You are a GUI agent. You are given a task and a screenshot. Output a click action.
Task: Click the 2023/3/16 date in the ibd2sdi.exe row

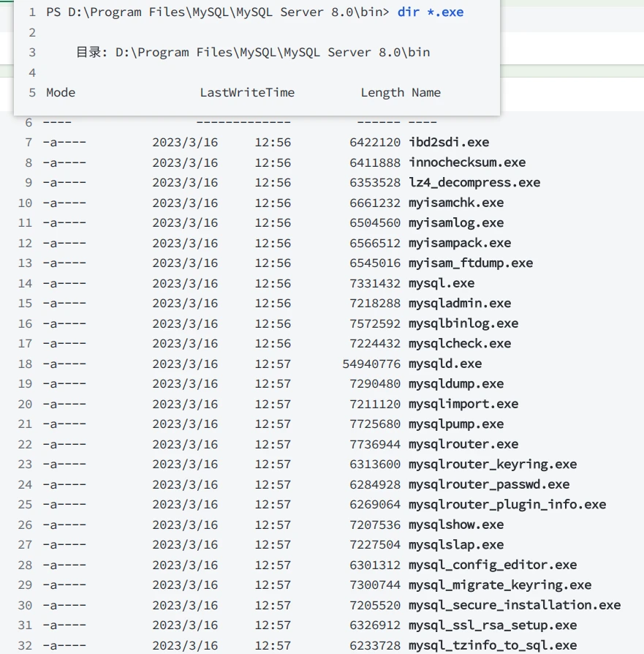point(185,142)
